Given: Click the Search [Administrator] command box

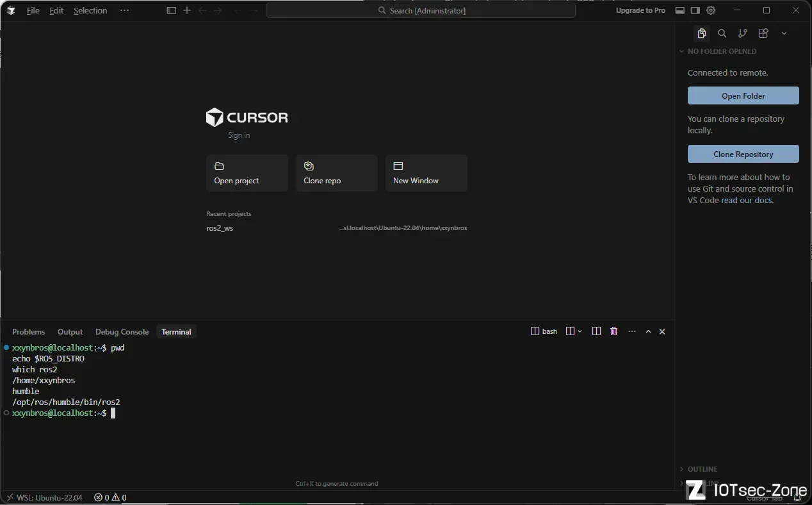Looking at the screenshot, I should click(421, 10).
